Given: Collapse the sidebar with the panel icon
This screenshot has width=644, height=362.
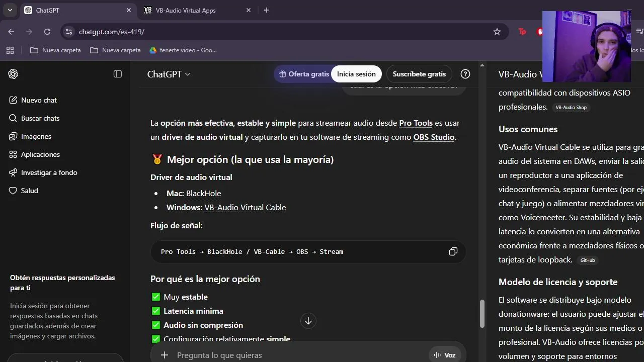Looking at the screenshot, I should tap(118, 74).
